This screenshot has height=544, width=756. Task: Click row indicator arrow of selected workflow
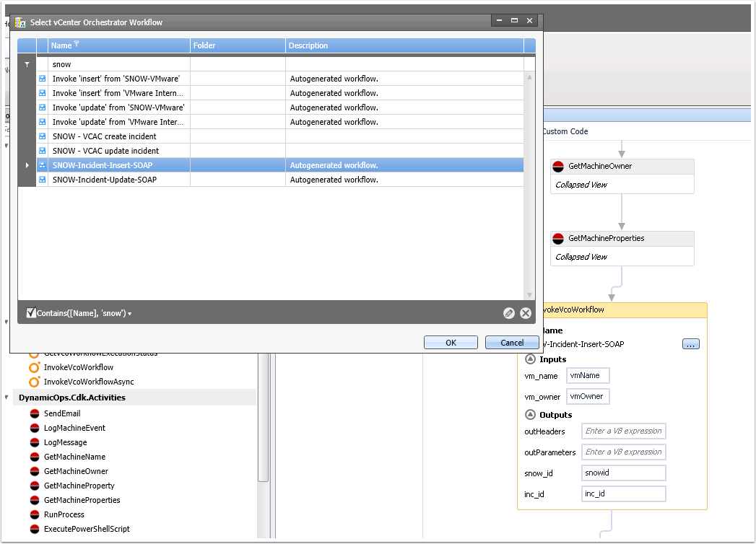[27, 165]
